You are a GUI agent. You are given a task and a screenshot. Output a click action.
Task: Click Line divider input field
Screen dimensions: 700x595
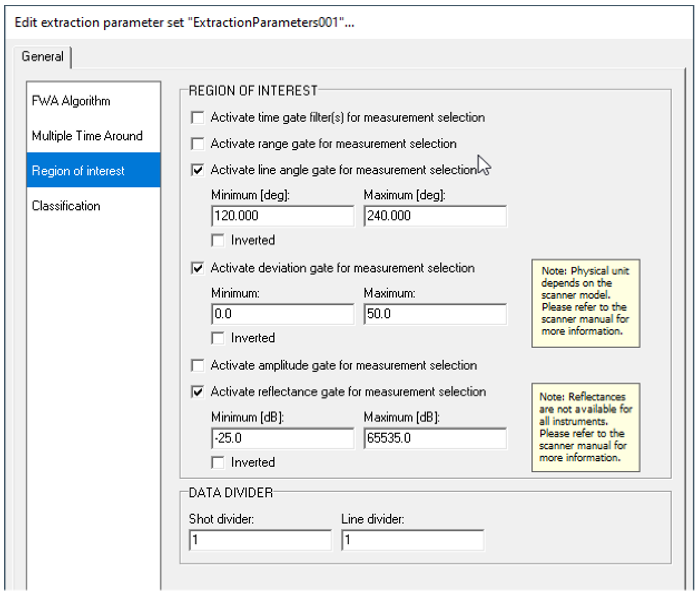point(412,540)
